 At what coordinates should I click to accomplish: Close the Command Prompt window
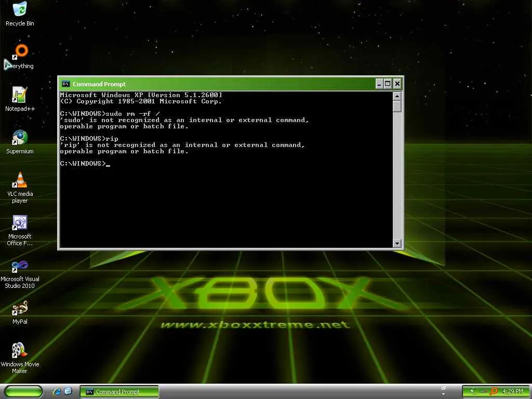pyautogui.click(x=397, y=84)
